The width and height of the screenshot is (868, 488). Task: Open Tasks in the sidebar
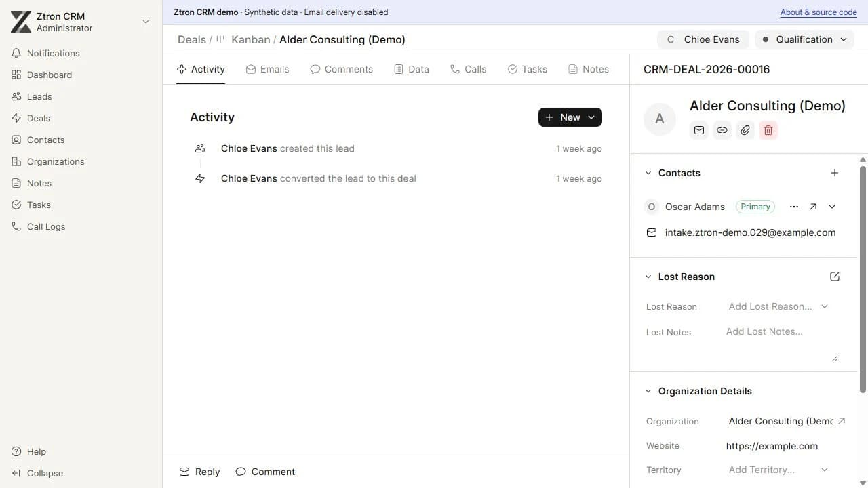coord(81,205)
